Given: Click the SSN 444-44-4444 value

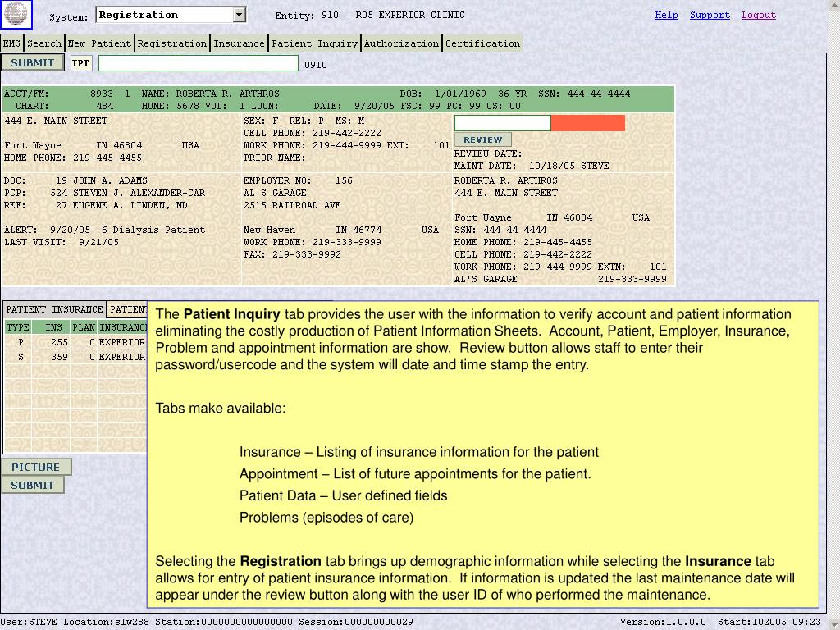Looking at the screenshot, I should [598, 94].
